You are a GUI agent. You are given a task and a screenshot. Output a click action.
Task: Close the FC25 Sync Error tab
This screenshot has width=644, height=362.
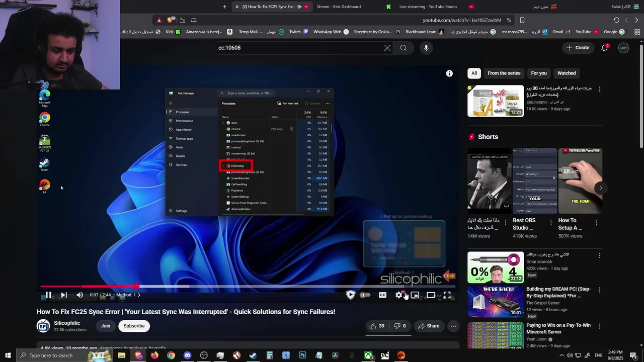[237, 7]
